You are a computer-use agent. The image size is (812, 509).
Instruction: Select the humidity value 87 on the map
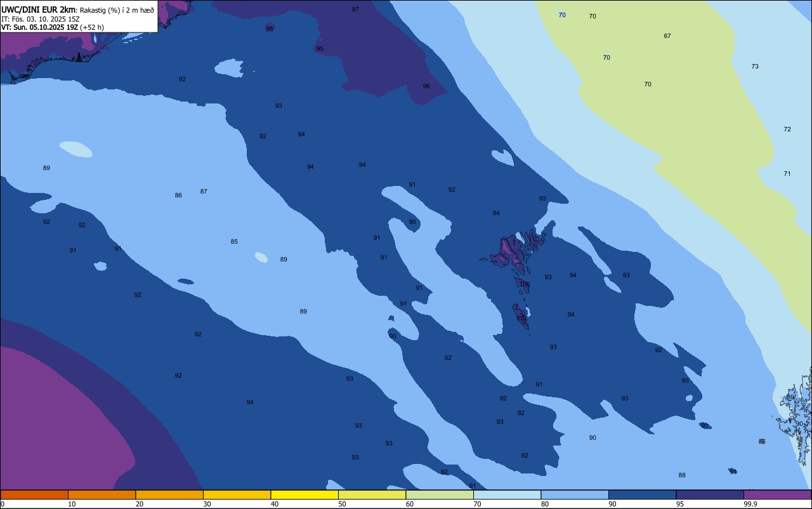(204, 192)
